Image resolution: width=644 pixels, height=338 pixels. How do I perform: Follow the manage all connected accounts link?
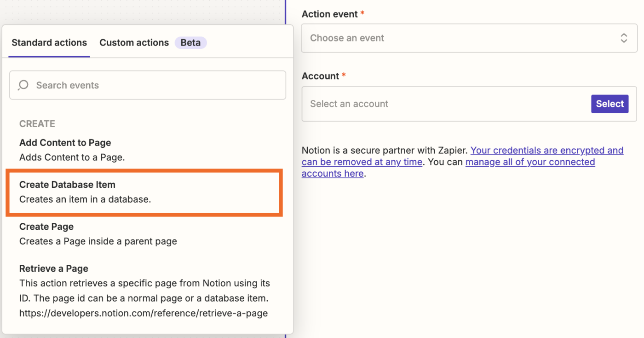coord(448,168)
